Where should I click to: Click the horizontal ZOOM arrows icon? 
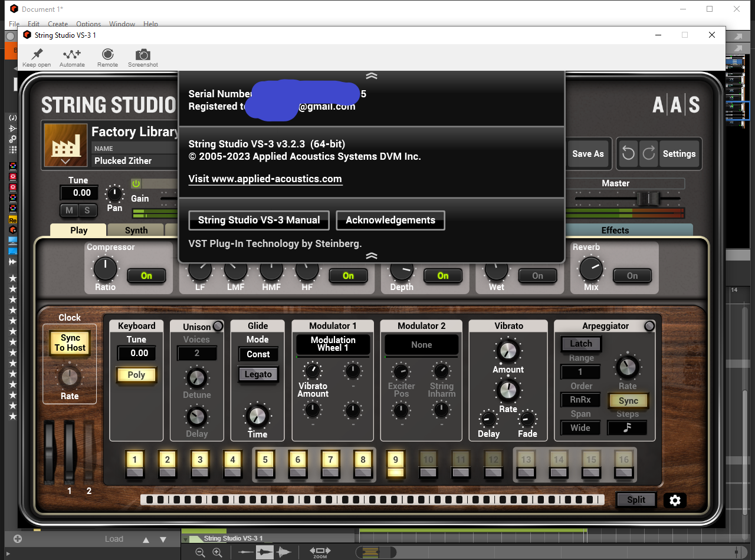tap(320, 552)
